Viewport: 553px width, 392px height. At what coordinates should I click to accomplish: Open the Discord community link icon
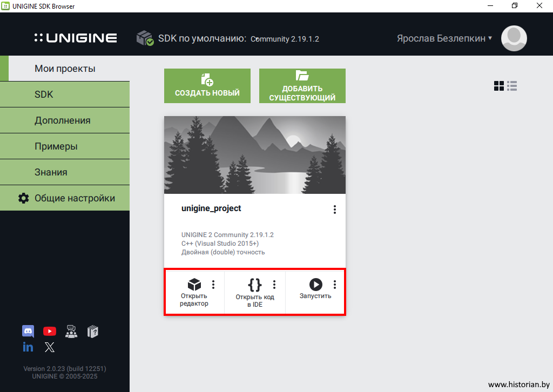pos(28,331)
